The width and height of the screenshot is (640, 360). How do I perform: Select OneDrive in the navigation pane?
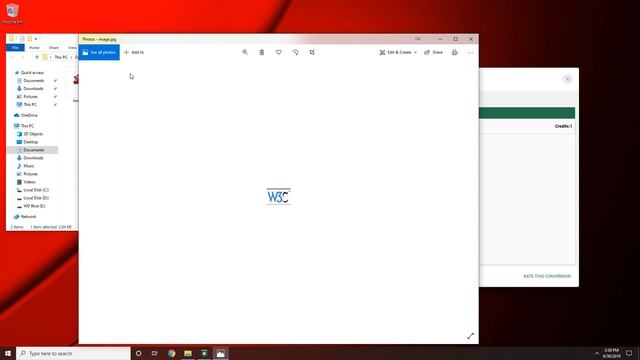tap(29, 116)
